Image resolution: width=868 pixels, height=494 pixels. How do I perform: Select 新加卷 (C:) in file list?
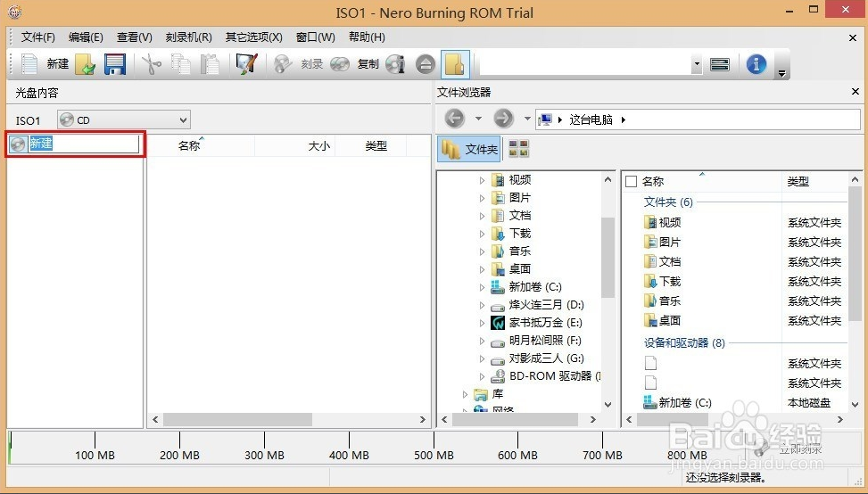pos(678,403)
